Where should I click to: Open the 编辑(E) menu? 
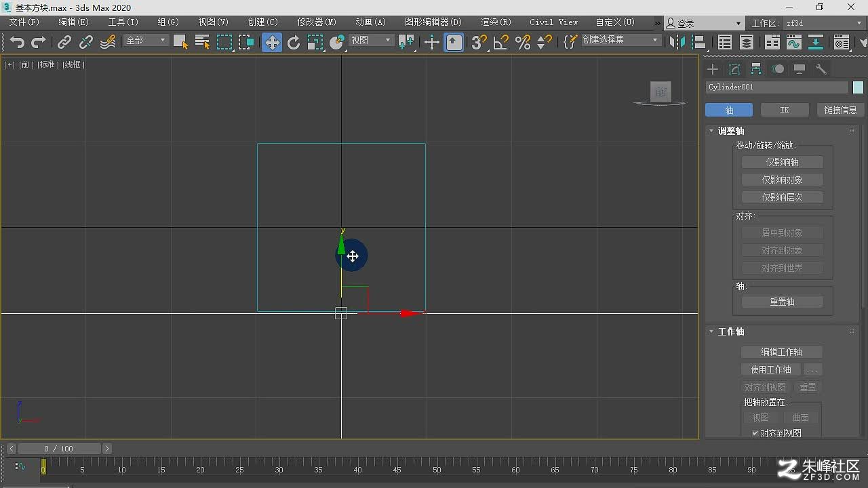73,22
